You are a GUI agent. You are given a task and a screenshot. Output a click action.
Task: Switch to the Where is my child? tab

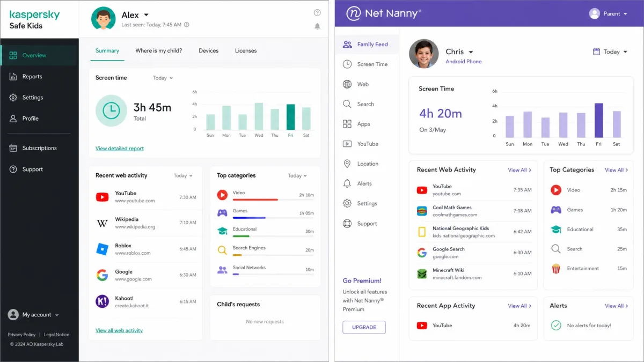159,51
